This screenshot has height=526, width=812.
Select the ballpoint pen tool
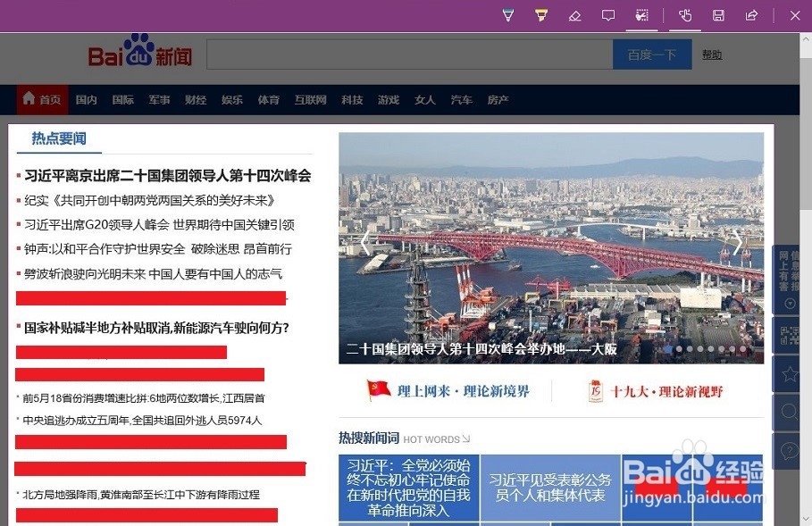508,15
